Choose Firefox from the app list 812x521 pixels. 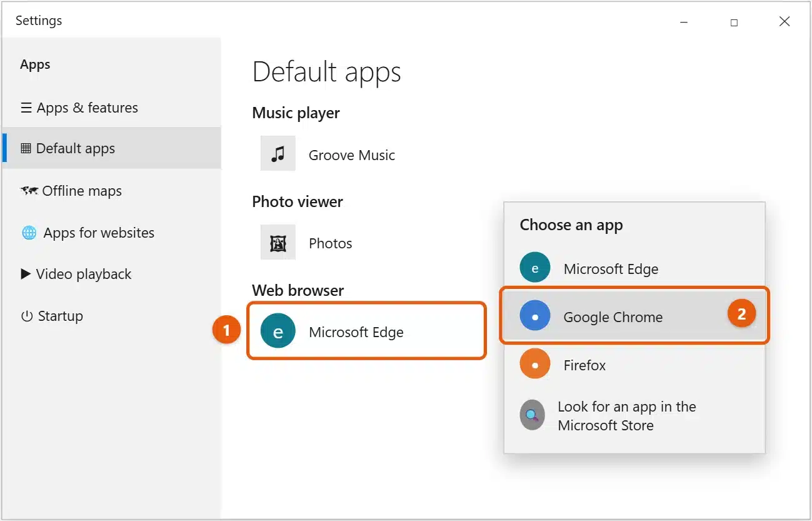pos(634,365)
